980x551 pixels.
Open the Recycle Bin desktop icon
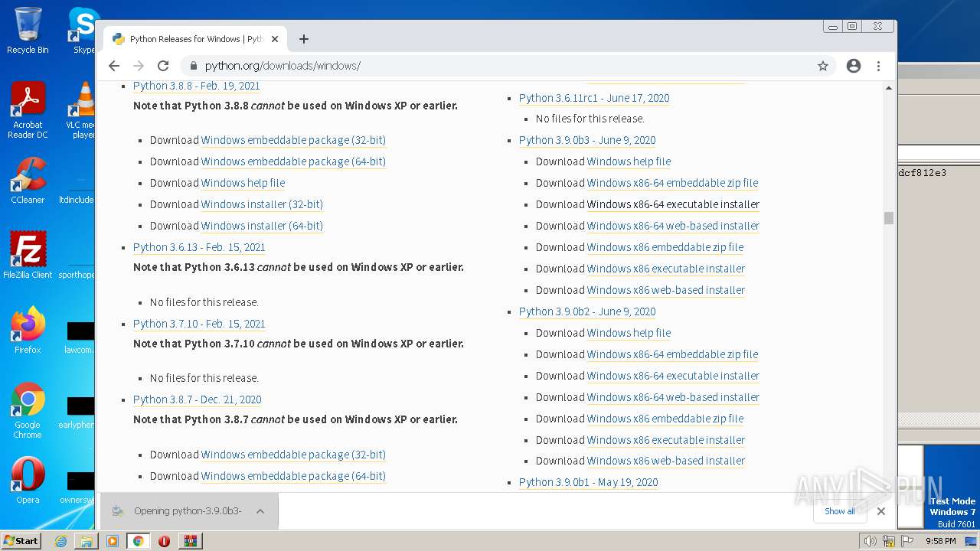pyautogui.click(x=28, y=31)
